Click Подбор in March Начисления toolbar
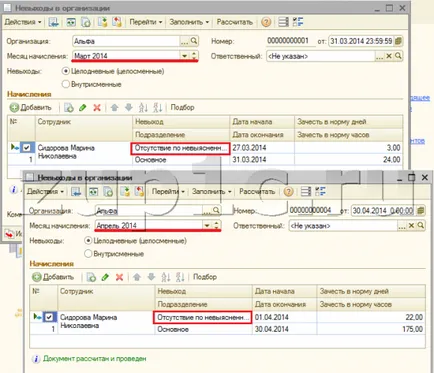The height and width of the screenshot is (373, 434). tap(182, 107)
